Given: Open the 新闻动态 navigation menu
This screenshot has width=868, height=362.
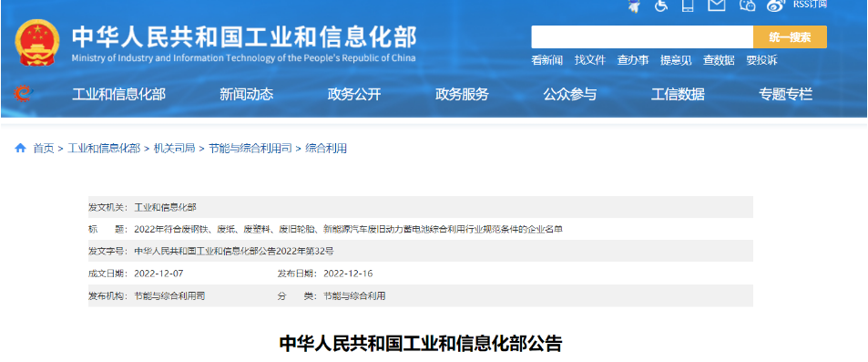Looking at the screenshot, I should [246, 94].
